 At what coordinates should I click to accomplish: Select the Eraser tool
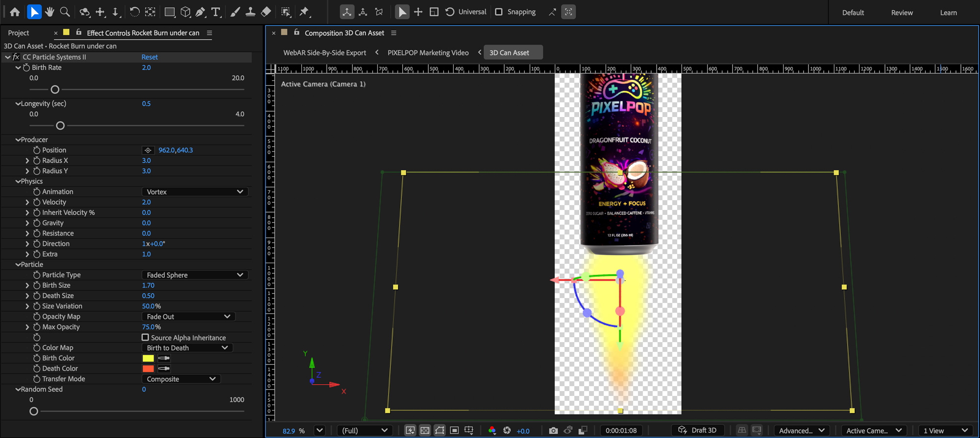pyautogui.click(x=266, y=12)
